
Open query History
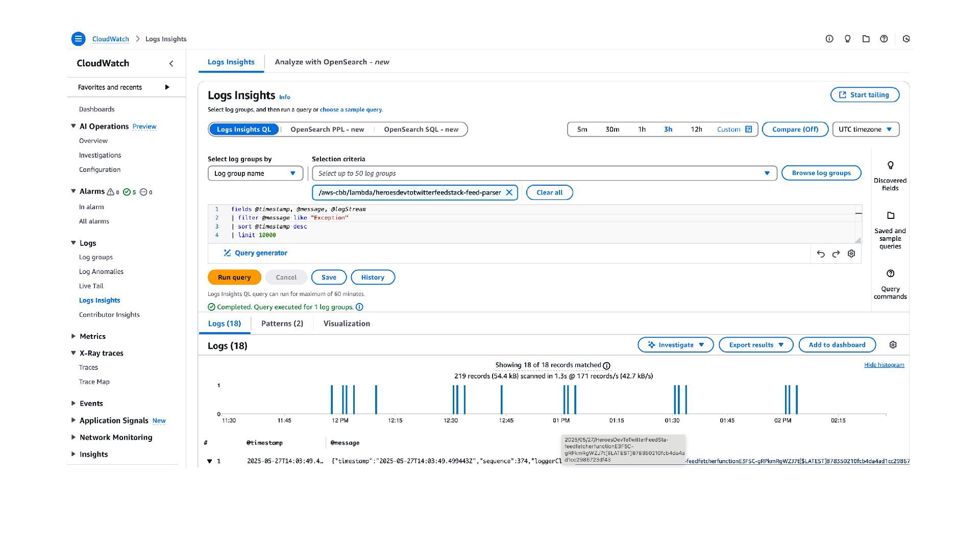click(x=373, y=277)
